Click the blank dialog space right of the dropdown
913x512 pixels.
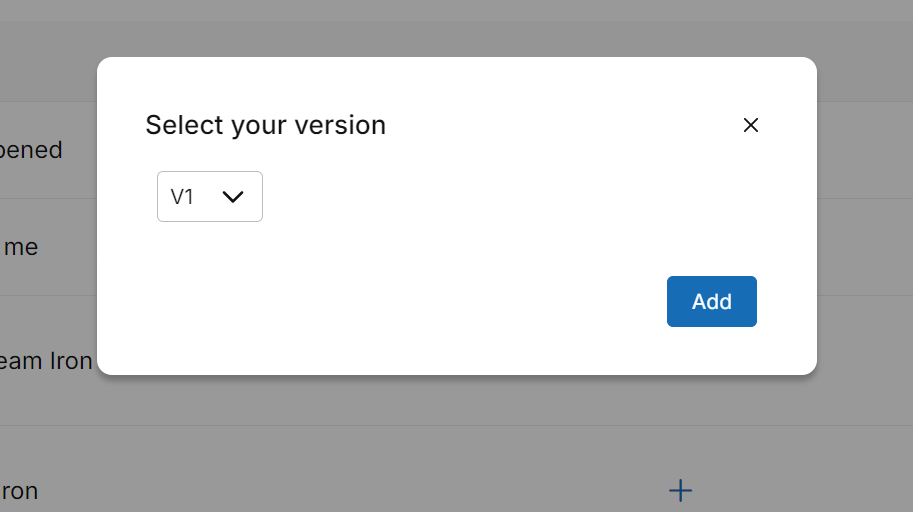(x=500, y=197)
